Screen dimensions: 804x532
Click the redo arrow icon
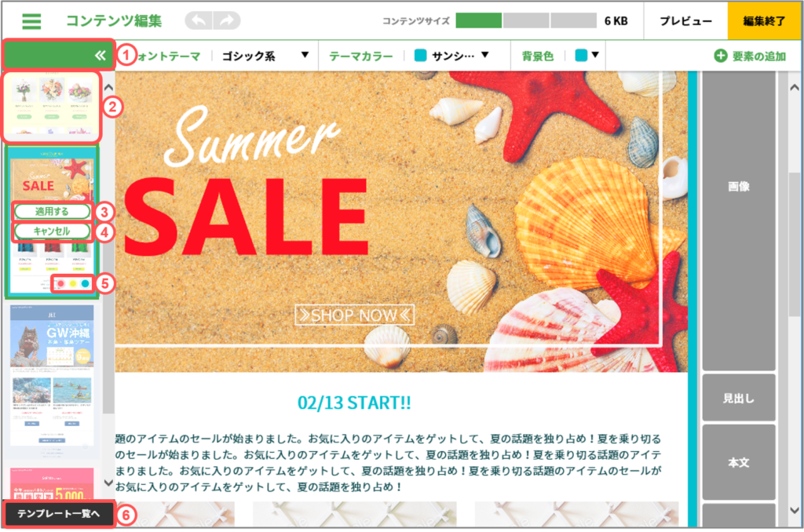click(227, 20)
